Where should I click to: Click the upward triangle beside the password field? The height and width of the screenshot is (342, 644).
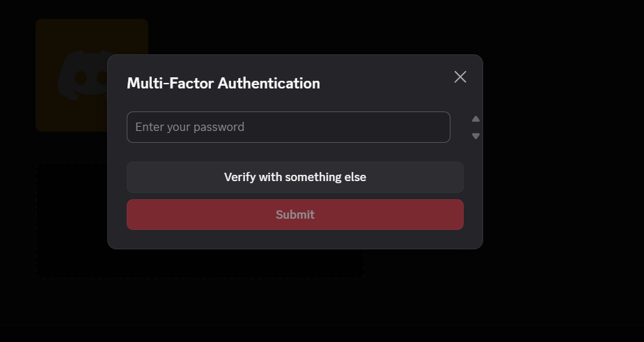click(476, 119)
